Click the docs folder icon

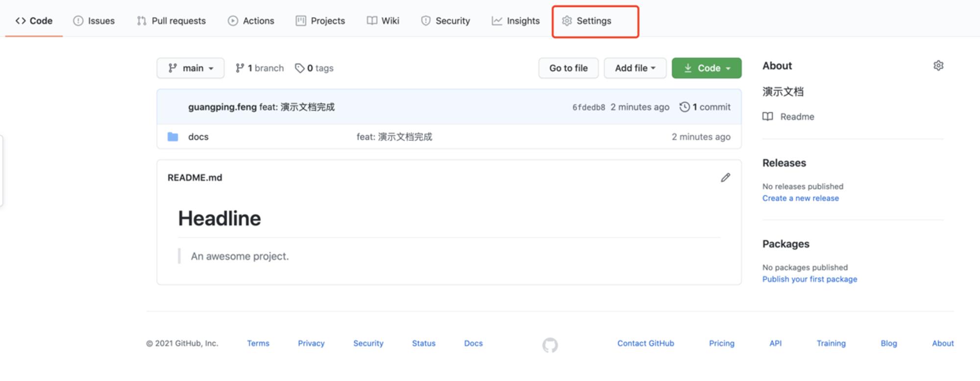[x=172, y=137]
